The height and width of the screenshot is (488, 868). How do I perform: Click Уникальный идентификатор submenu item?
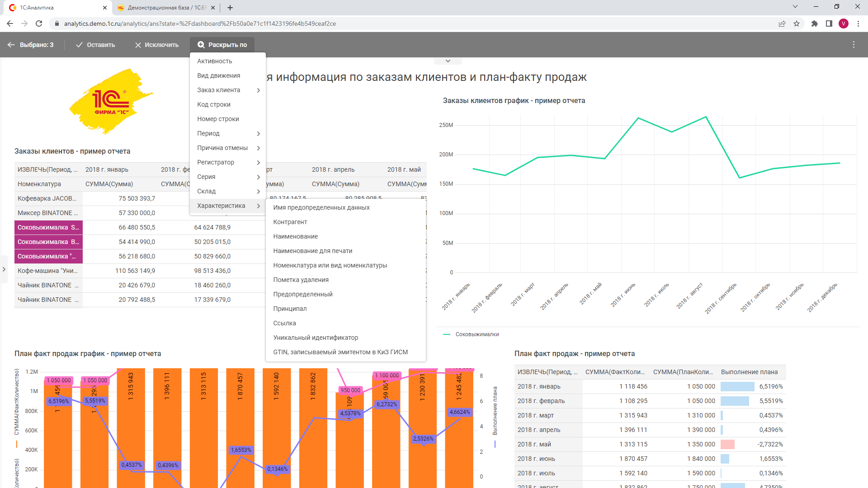point(346,338)
